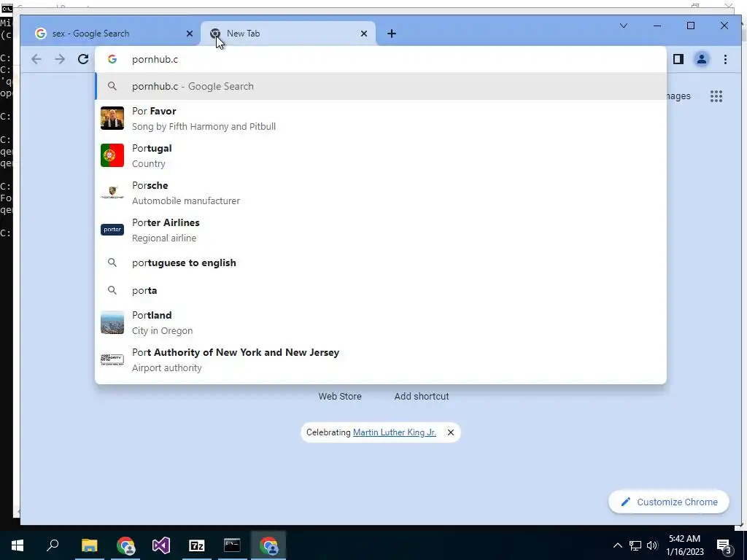This screenshot has width=747, height=560.
Task: Reload the current page
Action: pos(83,59)
